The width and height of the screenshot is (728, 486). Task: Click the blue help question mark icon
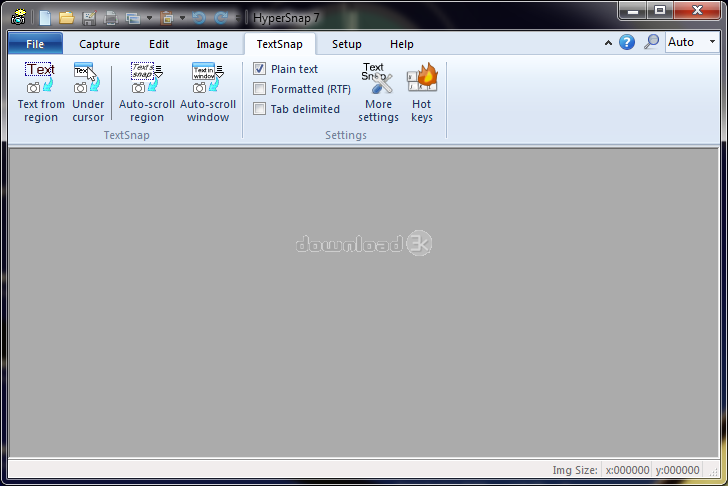tap(627, 42)
